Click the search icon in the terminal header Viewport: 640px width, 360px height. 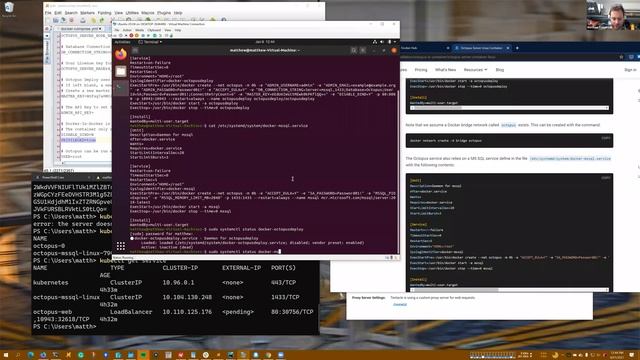[353, 50]
